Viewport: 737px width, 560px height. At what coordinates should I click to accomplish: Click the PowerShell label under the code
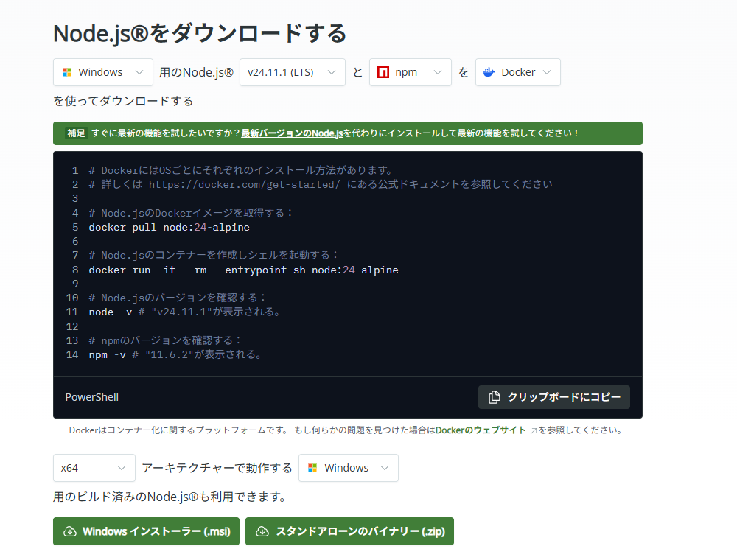(x=91, y=397)
